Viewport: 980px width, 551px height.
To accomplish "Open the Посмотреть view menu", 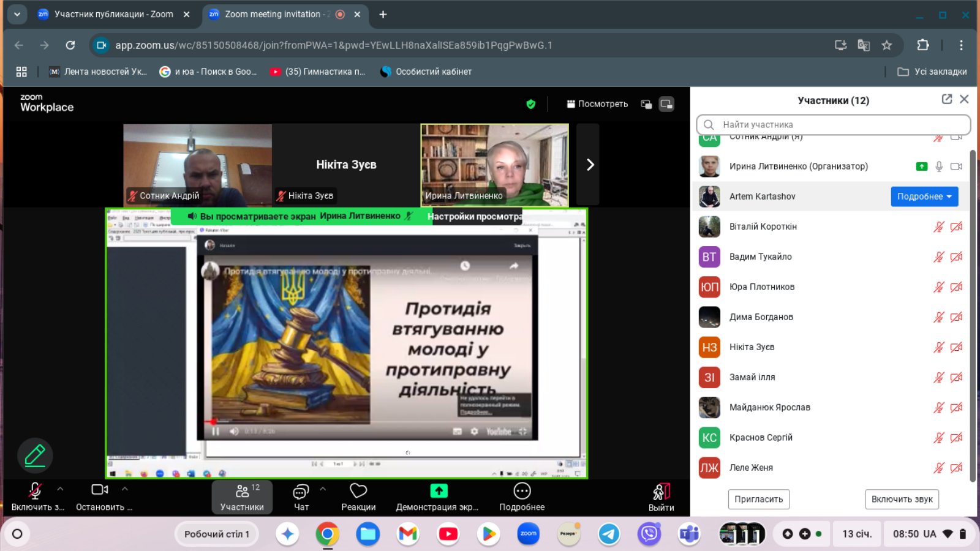I will tap(597, 104).
